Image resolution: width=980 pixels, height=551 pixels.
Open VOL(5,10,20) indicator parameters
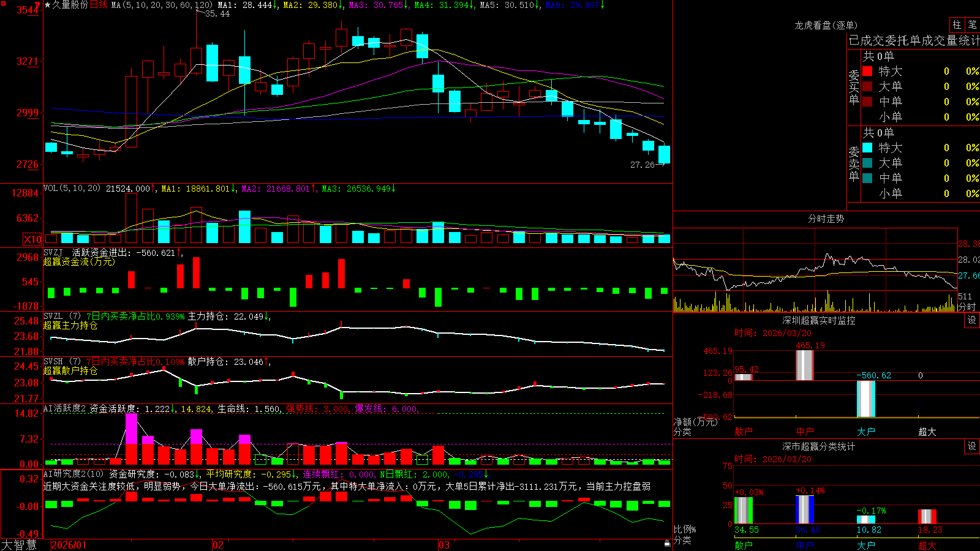(x=72, y=189)
